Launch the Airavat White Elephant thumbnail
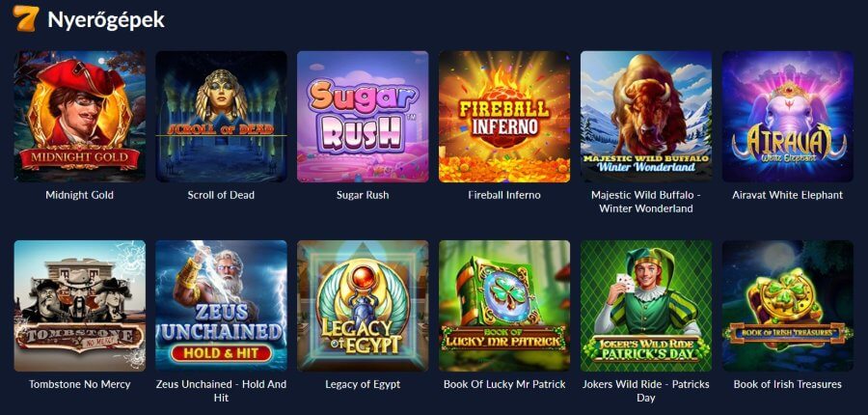The image size is (868, 415). [788, 117]
